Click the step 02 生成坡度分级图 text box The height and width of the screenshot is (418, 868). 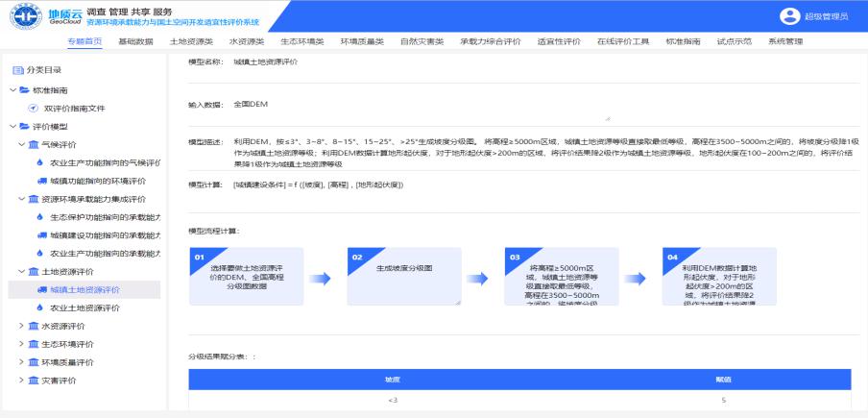pyautogui.click(x=404, y=276)
